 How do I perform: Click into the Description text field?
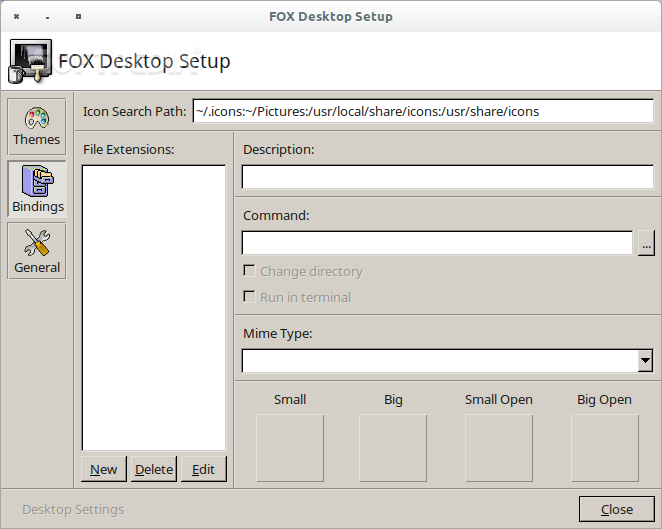(448, 177)
